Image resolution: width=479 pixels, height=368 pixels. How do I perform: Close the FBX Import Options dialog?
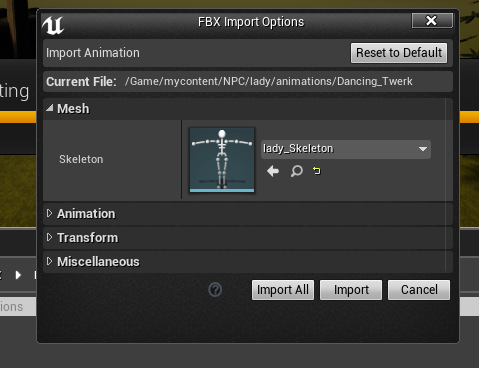[432, 21]
